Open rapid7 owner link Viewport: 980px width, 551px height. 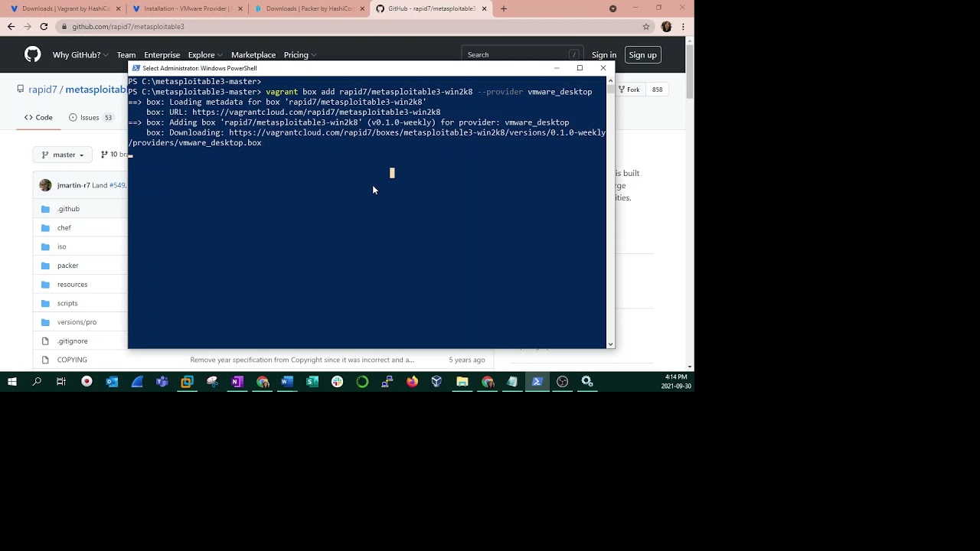click(43, 90)
